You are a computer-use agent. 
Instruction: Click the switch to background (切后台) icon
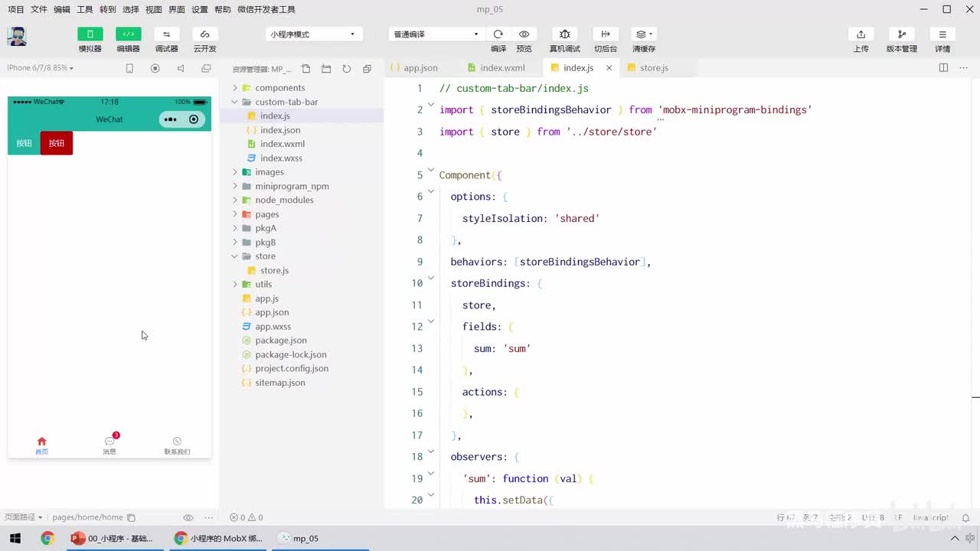(606, 34)
